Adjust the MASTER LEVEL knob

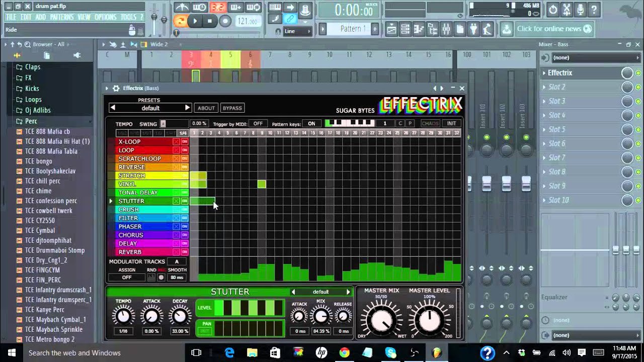[x=429, y=320]
